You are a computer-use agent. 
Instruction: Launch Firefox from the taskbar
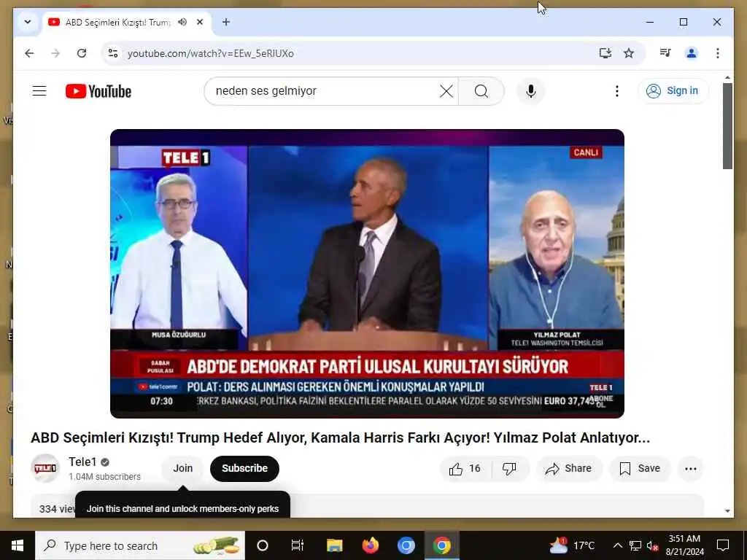(x=370, y=545)
